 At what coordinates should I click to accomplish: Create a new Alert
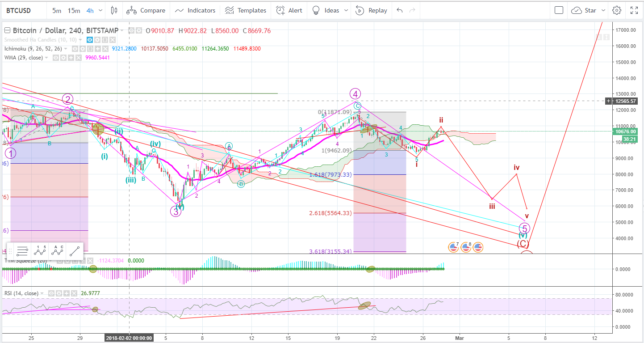coord(289,10)
